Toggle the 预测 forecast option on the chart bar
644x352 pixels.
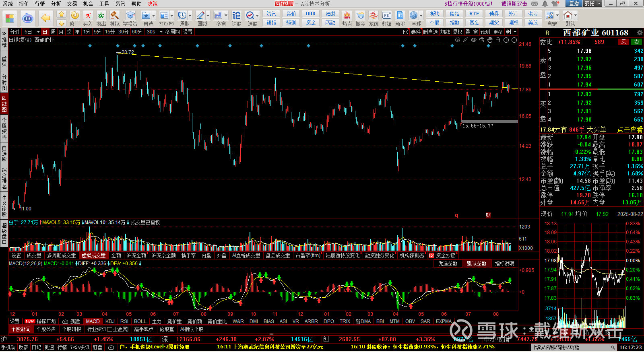coord(485,32)
